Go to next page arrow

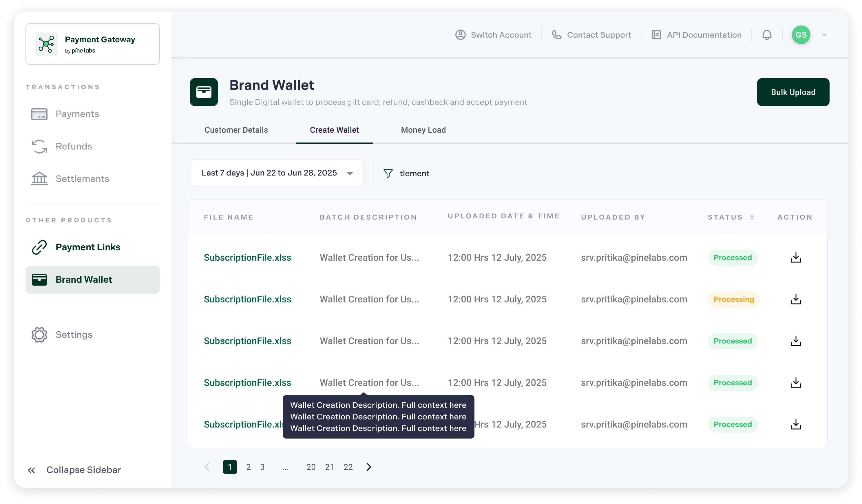click(x=369, y=467)
